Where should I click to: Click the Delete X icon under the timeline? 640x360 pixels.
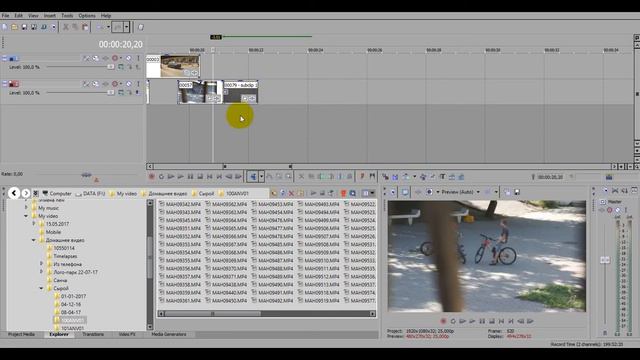tap(301, 177)
